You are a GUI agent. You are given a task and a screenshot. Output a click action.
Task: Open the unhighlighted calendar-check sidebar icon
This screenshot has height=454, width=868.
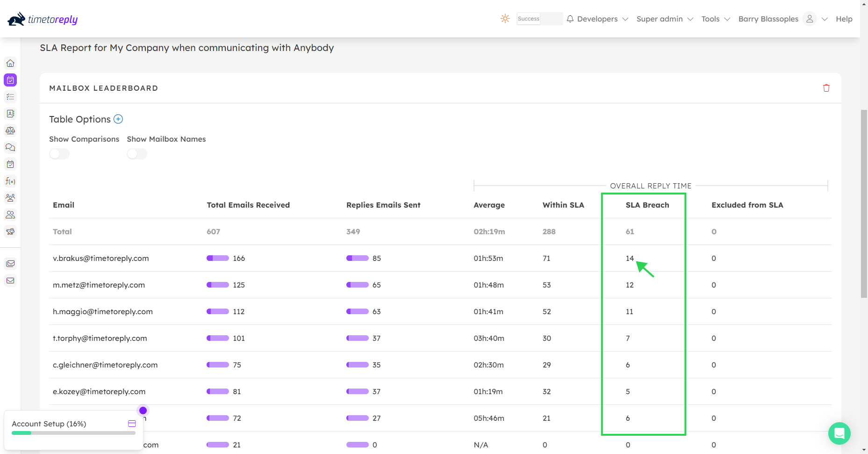tap(10, 164)
